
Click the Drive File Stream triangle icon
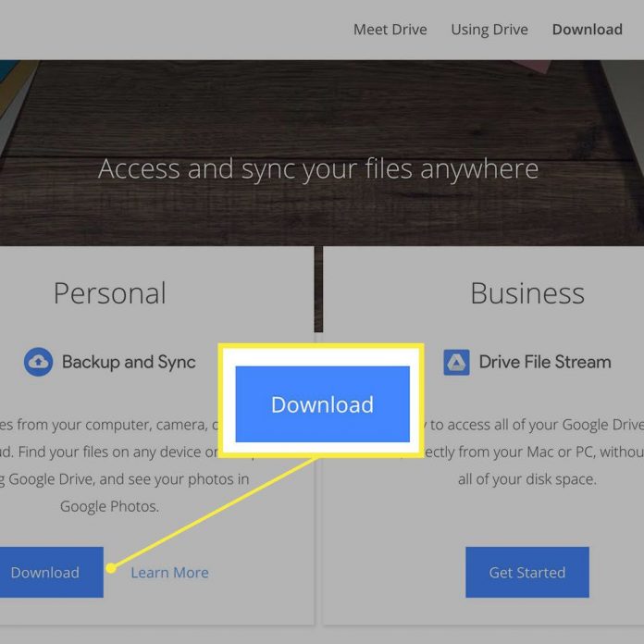tap(456, 362)
